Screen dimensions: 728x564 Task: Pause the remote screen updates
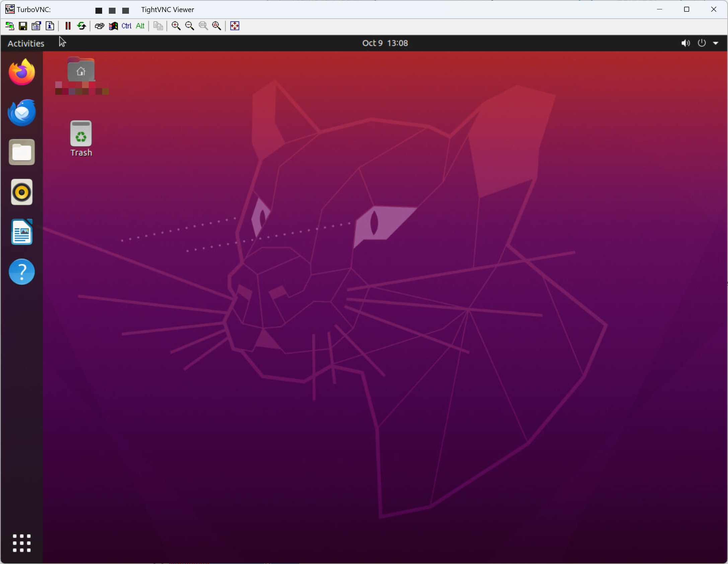click(68, 26)
